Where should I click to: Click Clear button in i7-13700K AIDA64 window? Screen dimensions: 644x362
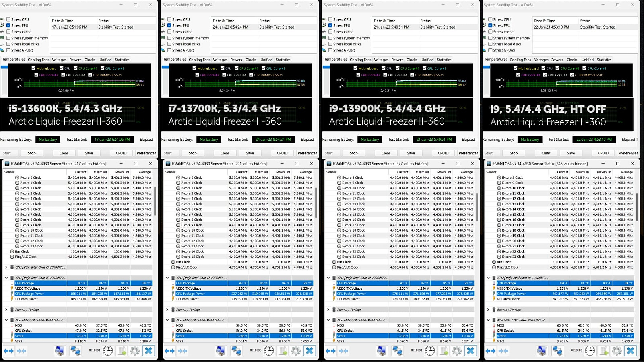(225, 153)
